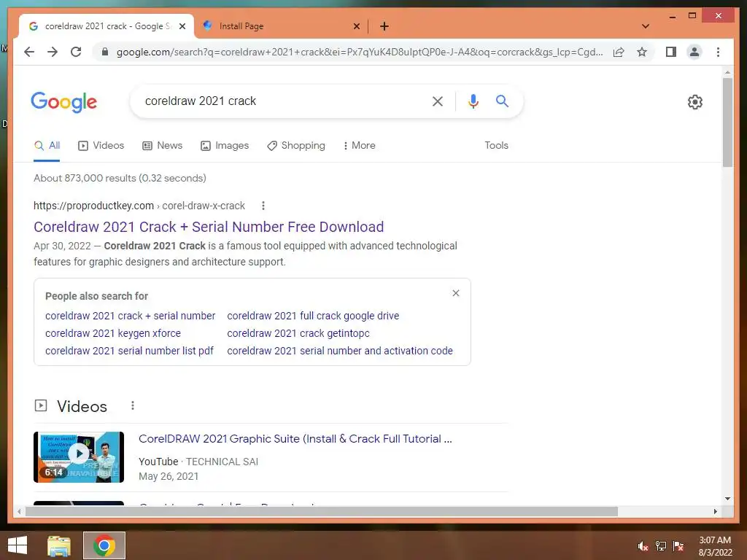
Task: Click the About 873,000 results text
Action: coord(120,178)
